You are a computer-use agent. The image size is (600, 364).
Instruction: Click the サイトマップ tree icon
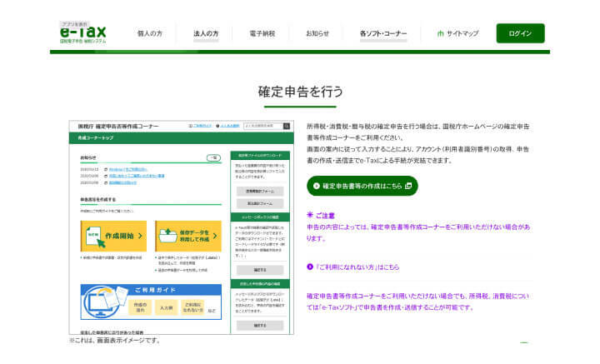pos(441,34)
